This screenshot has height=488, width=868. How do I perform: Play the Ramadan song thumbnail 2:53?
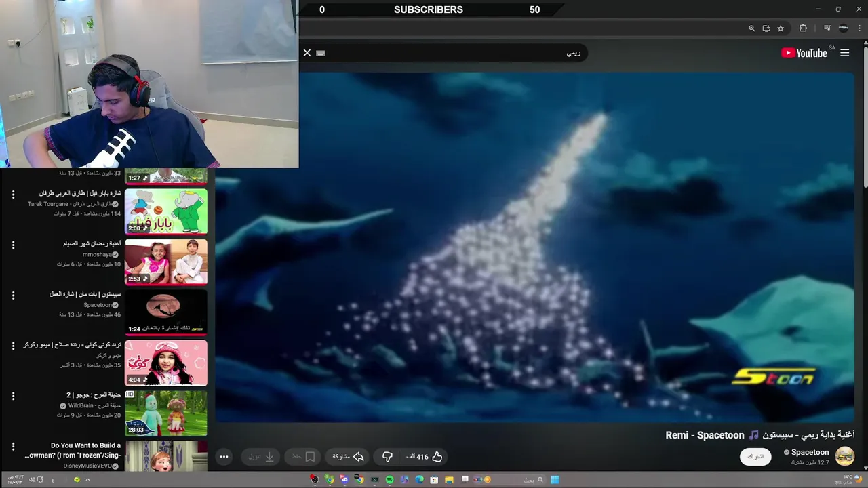[166, 262]
